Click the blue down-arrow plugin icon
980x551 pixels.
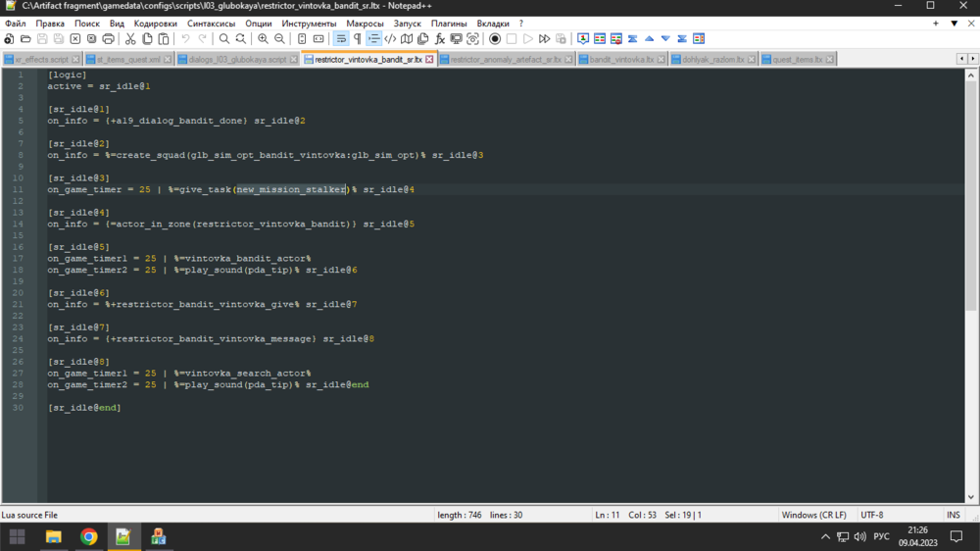665,39
